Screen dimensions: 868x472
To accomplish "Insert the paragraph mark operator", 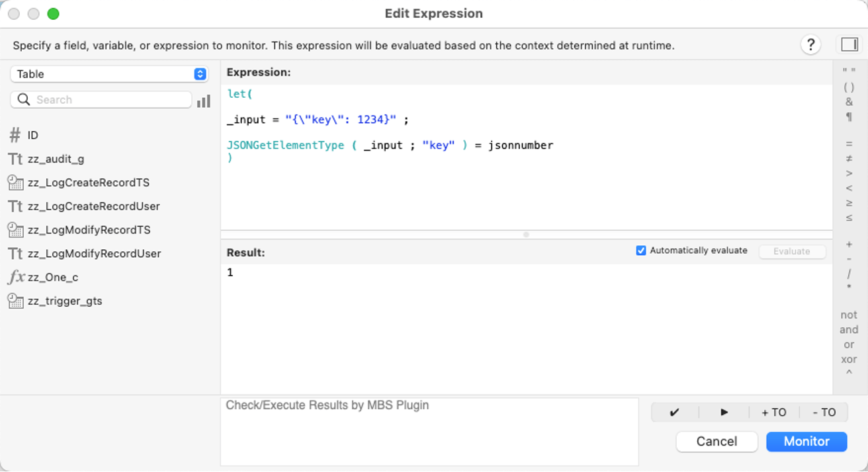I will tap(849, 117).
